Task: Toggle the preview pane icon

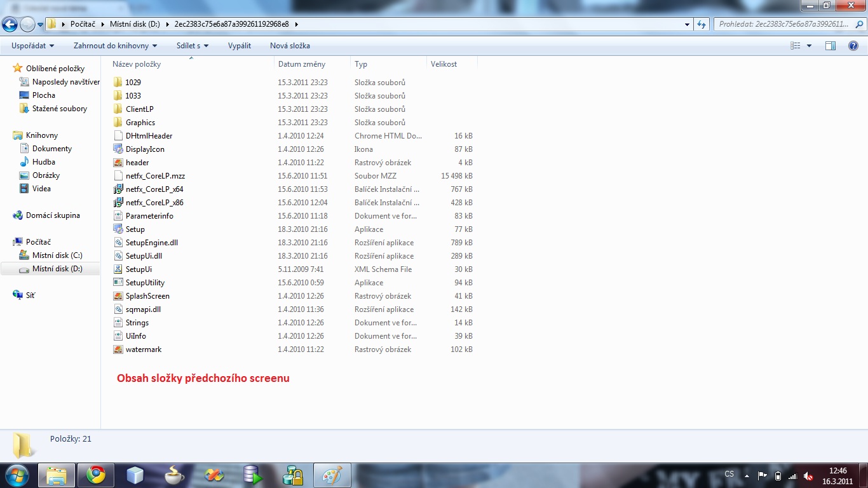Action: point(830,46)
